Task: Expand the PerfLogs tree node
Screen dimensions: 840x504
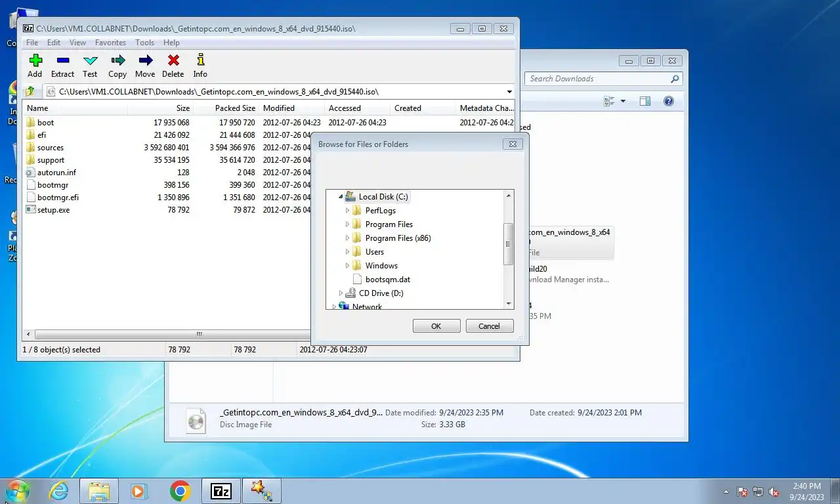Action: 347,210
